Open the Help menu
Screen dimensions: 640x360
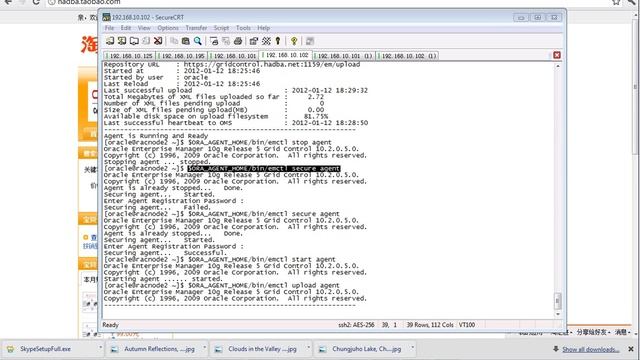pyautogui.click(x=264, y=28)
